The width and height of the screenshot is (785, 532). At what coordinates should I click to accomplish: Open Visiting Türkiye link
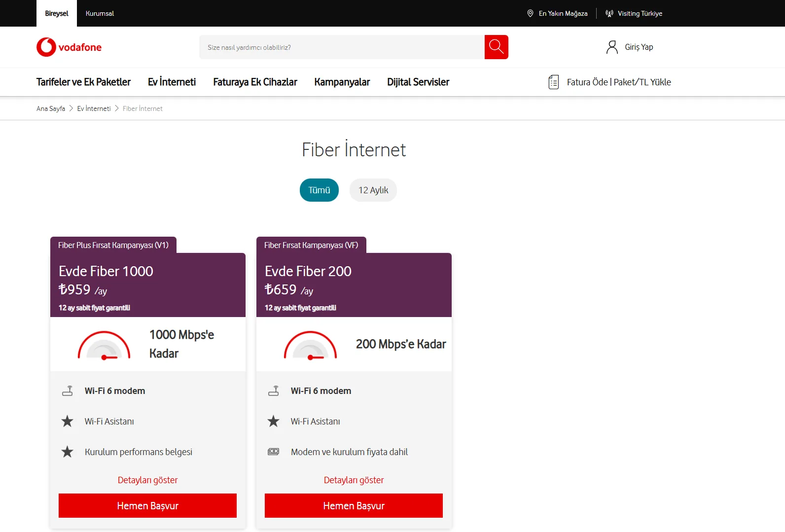pos(640,13)
